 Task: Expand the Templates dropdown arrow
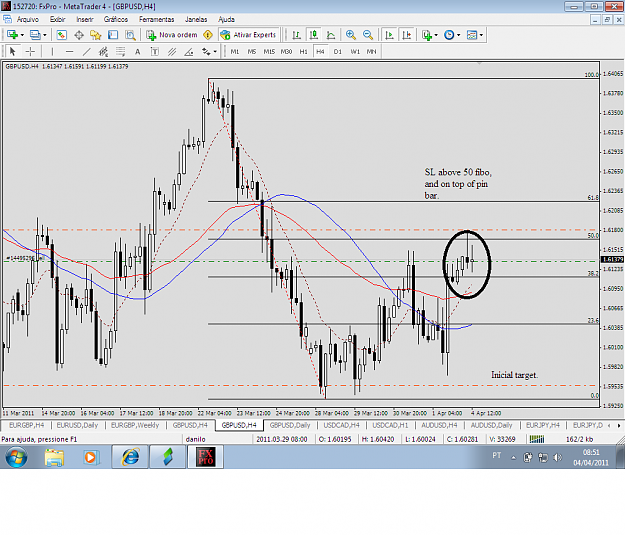pyautogui.click(x=482, y=35)
